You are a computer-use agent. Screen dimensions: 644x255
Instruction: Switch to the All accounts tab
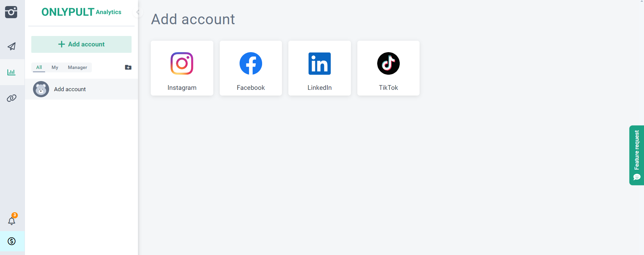(39, 67)
